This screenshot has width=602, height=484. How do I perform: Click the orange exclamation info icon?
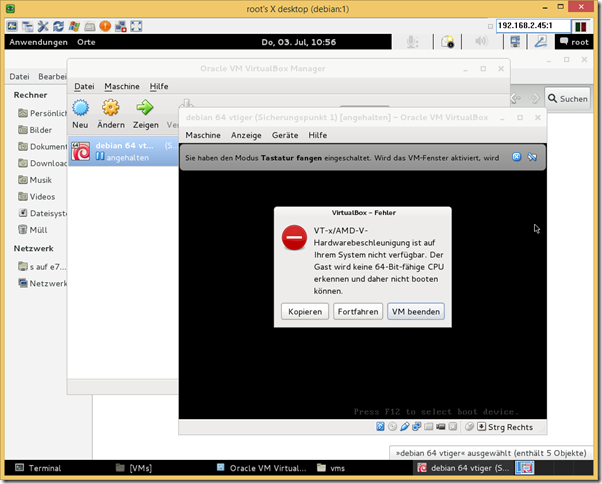[105, 26]
